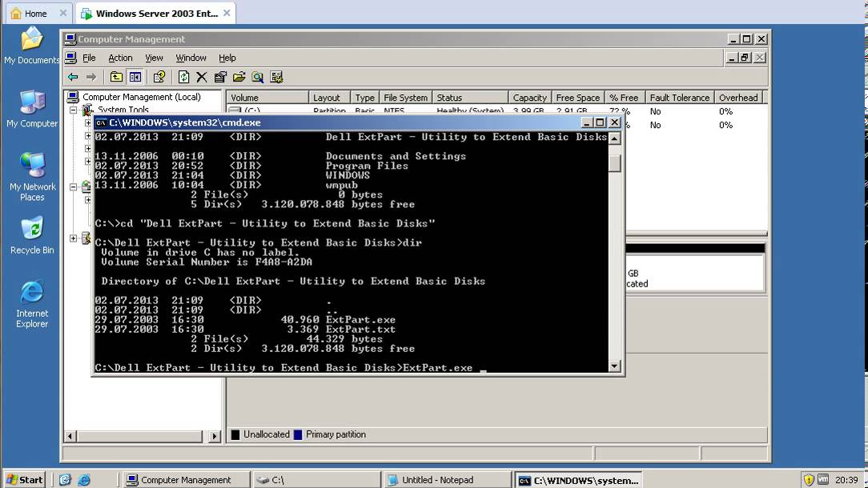868x488 pixels.
Task: Switch to C:\ taskbar button
Action: click(316, 480)
